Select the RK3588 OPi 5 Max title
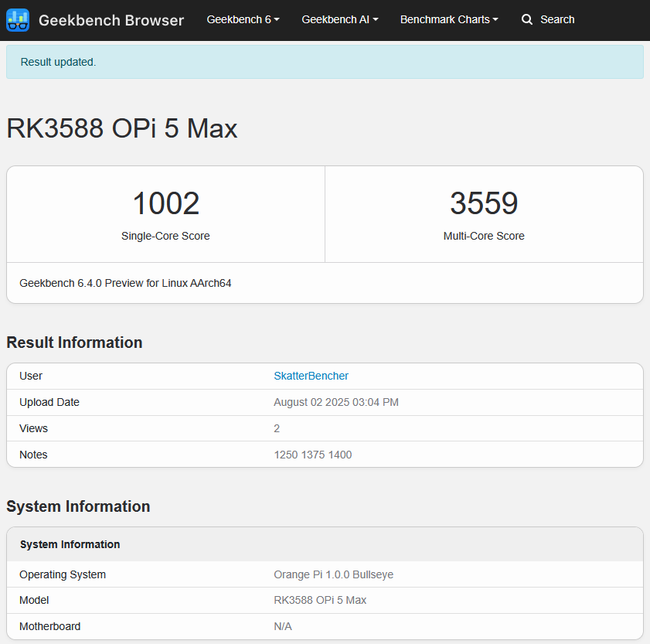This screenshot has height=644, width=650. 122,128
